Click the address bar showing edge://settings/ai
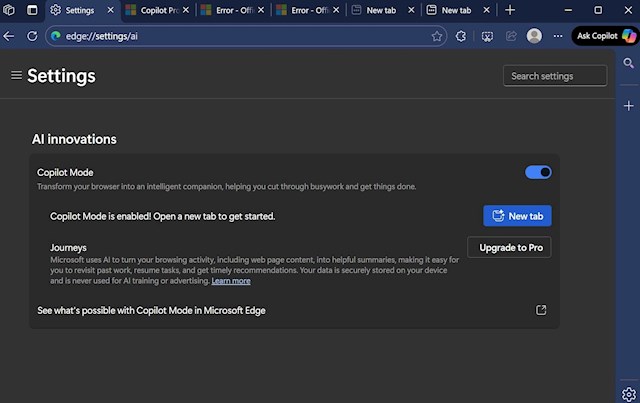This screenshot has width=640, height=403. tap(245, 36)
